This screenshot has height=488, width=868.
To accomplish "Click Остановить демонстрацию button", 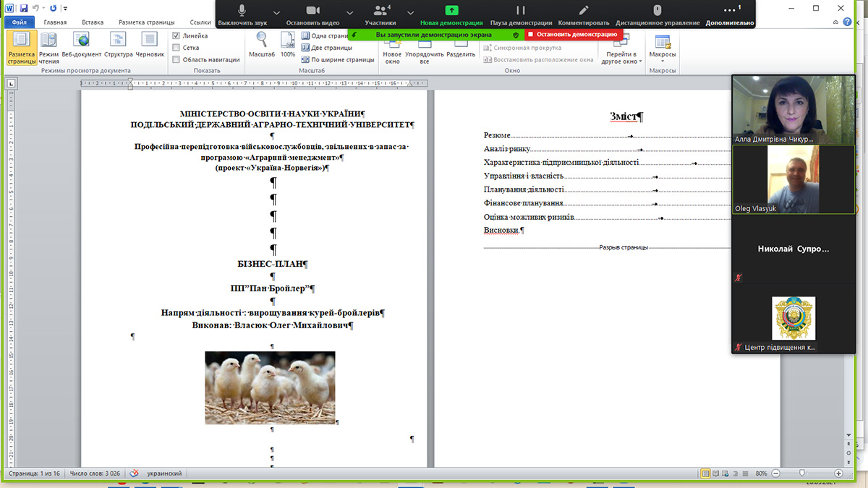I will (572, 34).
